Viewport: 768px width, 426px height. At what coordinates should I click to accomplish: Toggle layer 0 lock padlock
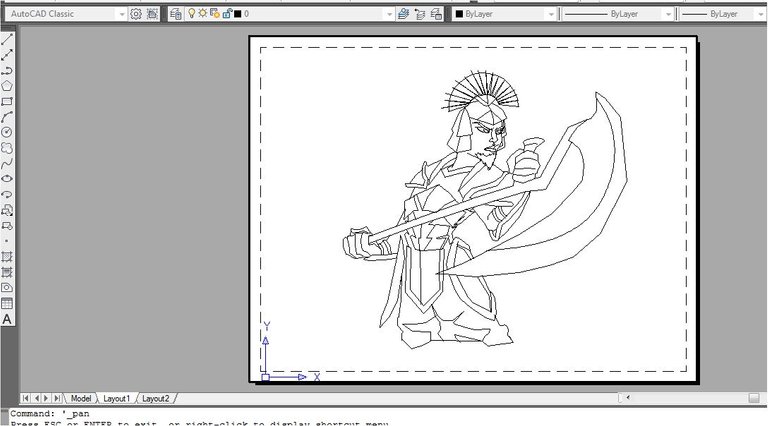(227, 14)
